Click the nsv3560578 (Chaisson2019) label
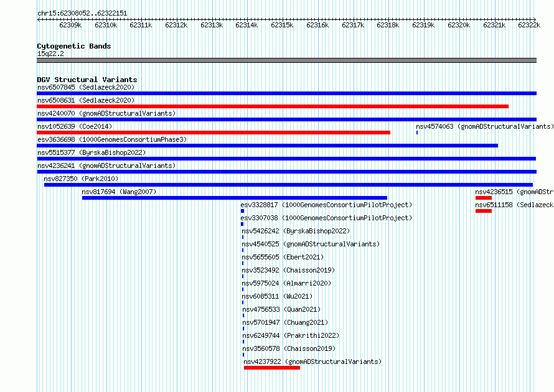 pyautogui.click(x=289, y=348)
